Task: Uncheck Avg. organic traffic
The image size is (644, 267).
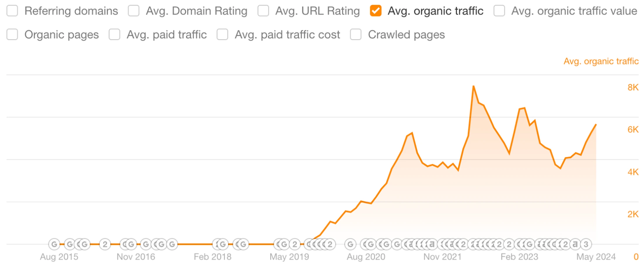Action: coord(376,11)
